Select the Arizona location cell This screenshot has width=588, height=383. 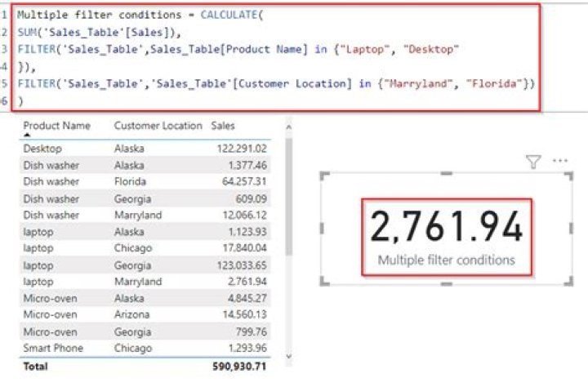tap(131, 314)
